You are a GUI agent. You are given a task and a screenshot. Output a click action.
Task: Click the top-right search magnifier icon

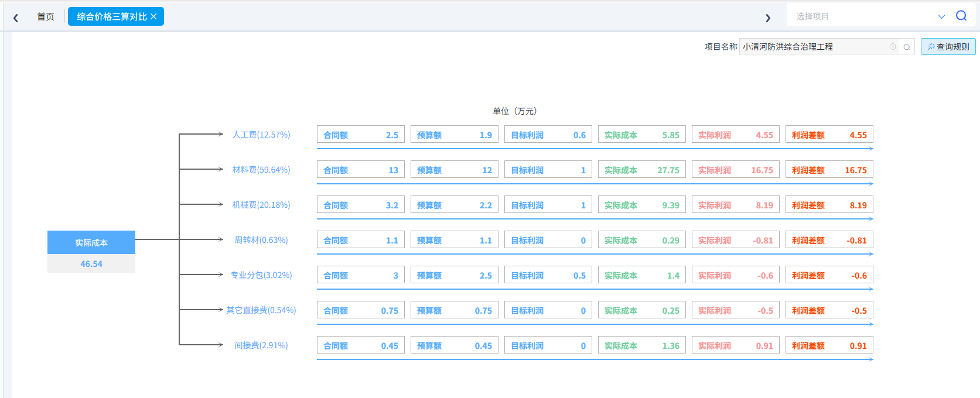[x=961, y=16]
